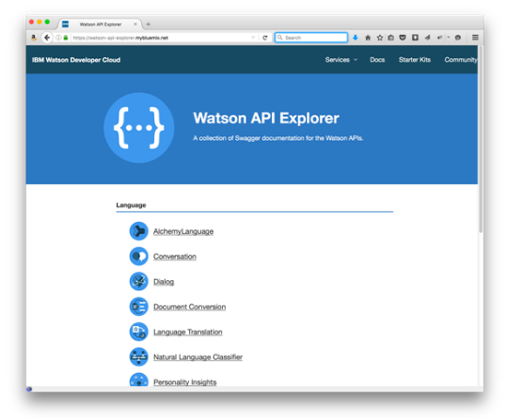This screenshot has width=507, height=420.
Task: Click IBM Watson Developer Cloud header link
Action: (x=77, y=60)
